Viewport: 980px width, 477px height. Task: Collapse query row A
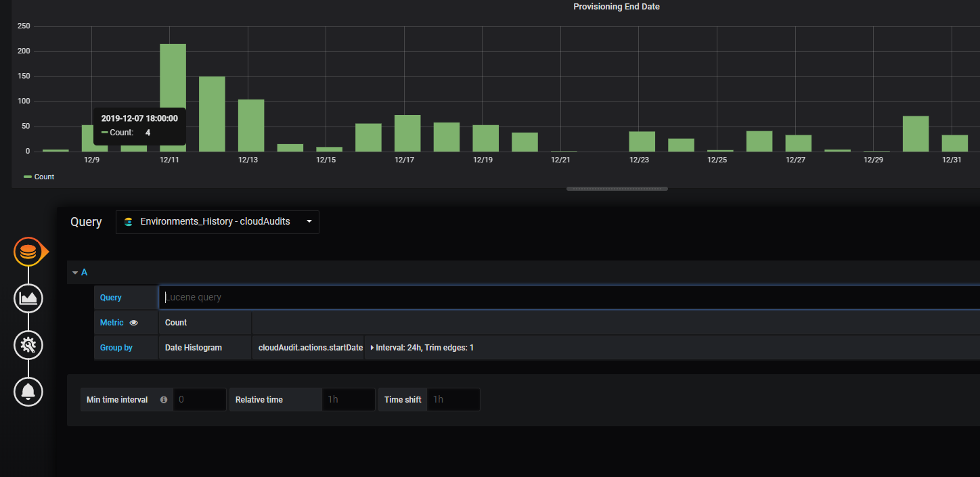coord(80,272)
